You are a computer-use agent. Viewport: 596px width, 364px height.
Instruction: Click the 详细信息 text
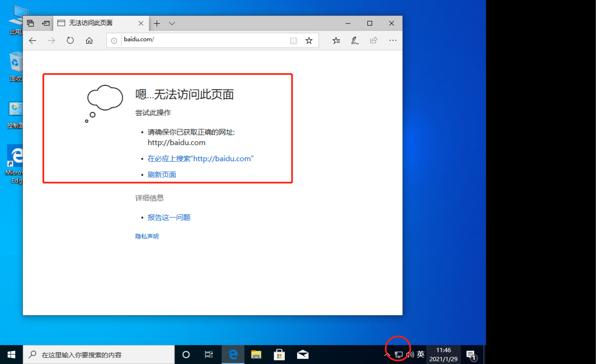pyautogui.click(x=149, y=198)
